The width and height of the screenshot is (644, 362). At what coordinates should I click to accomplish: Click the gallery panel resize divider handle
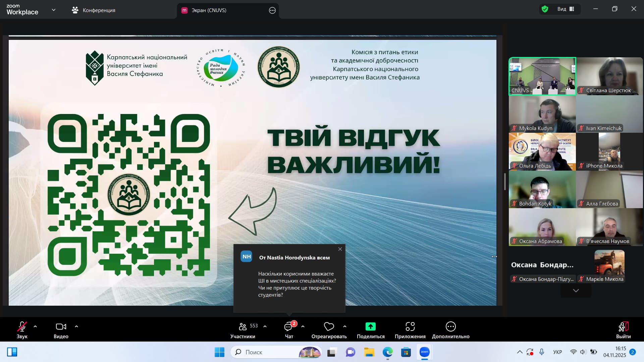(505, 181)
